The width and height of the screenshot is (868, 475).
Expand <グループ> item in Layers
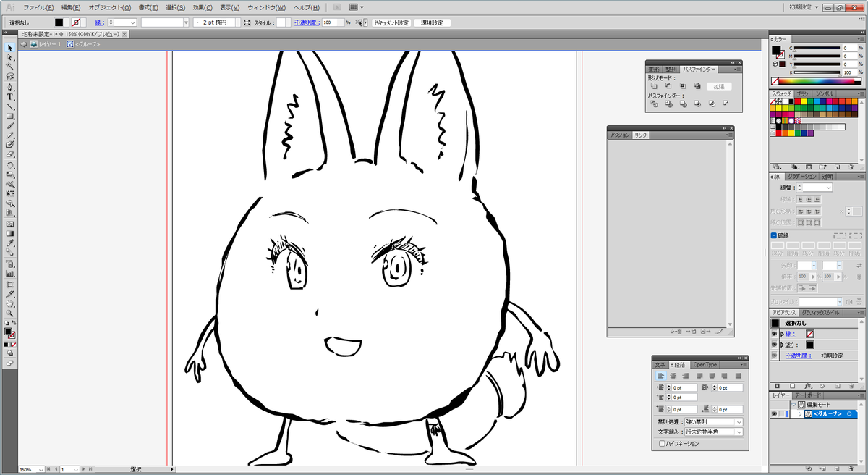[x=800, y=413]
